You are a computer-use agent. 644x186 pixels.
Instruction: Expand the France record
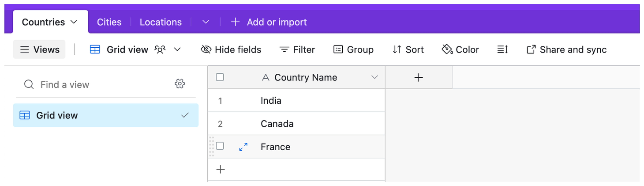(243, 147)
